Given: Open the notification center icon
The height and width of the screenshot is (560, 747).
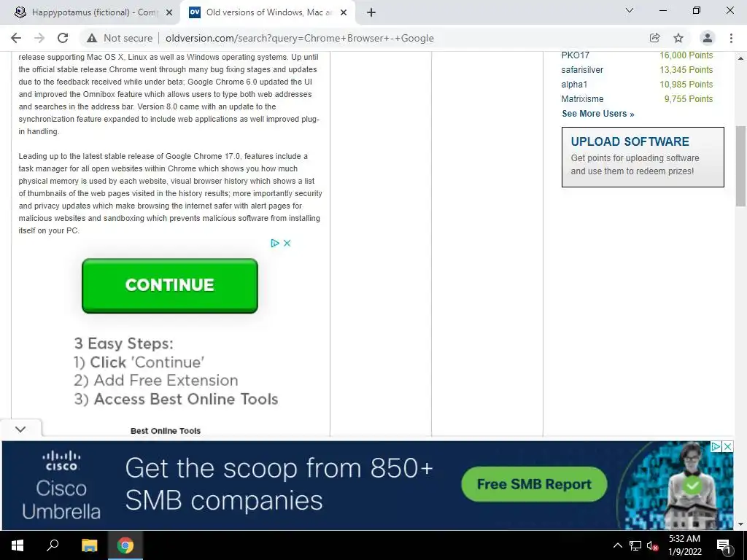Looking at the screenshot, I should point(723,545).
